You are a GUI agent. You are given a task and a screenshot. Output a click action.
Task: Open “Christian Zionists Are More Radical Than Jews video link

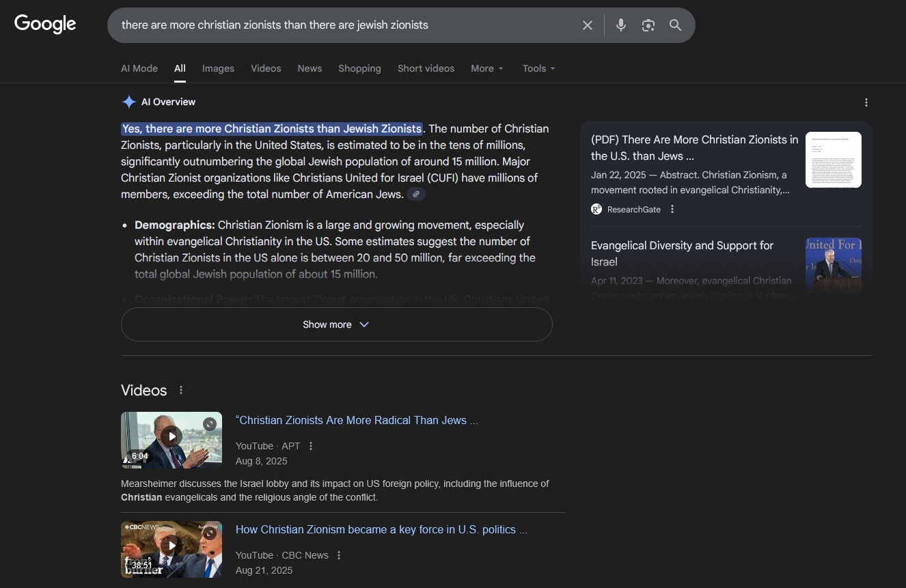click(357, 420)
